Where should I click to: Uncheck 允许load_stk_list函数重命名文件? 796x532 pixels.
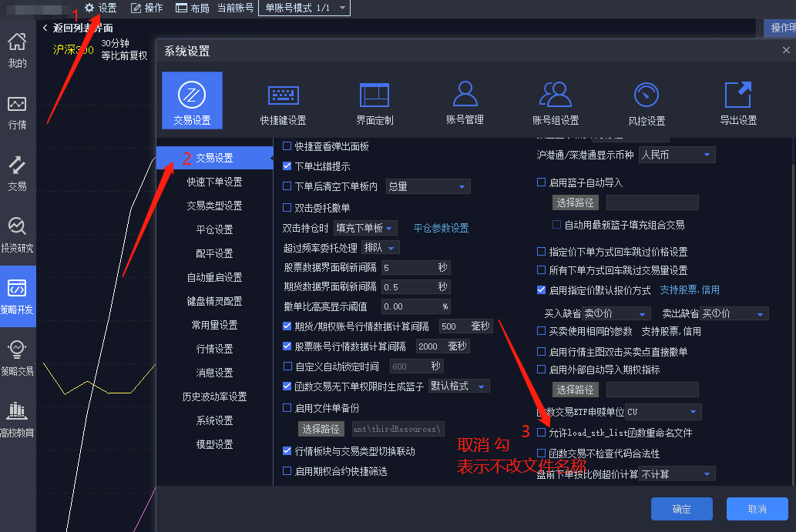(542, 433)
